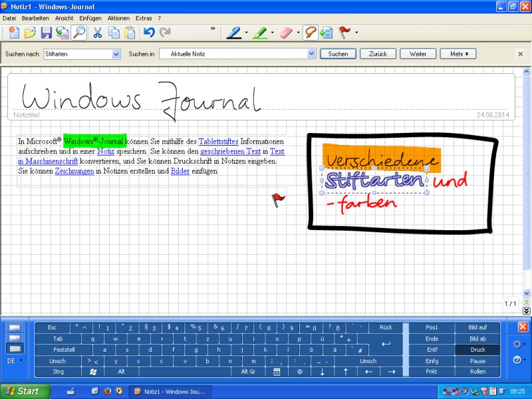Copy the selection with the toolbar icon
This screenshot has width=532, height=399.
coord(114,33)
